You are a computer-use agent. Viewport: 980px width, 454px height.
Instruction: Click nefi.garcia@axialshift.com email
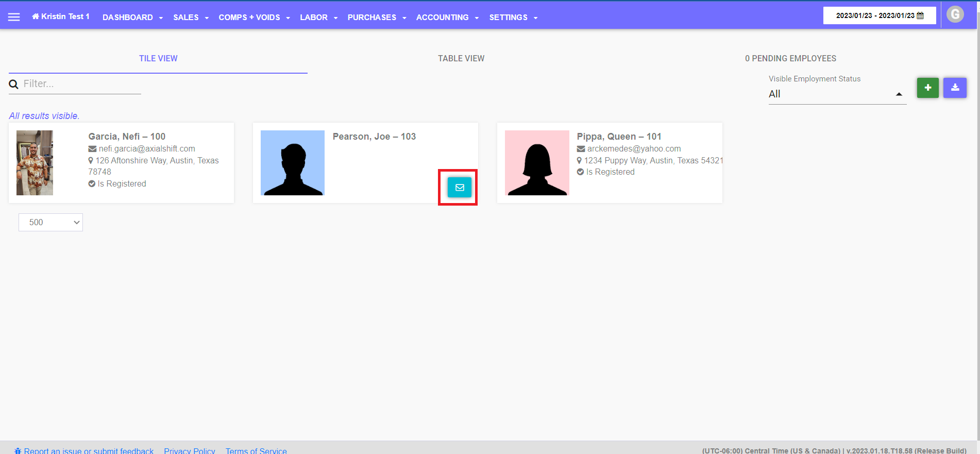(x=147, y=149)
